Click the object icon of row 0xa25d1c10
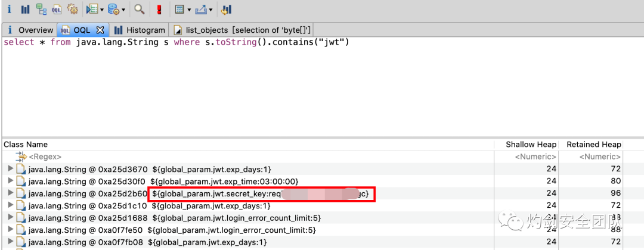Viewport: 644px width, 250px height. click(21, 205)
